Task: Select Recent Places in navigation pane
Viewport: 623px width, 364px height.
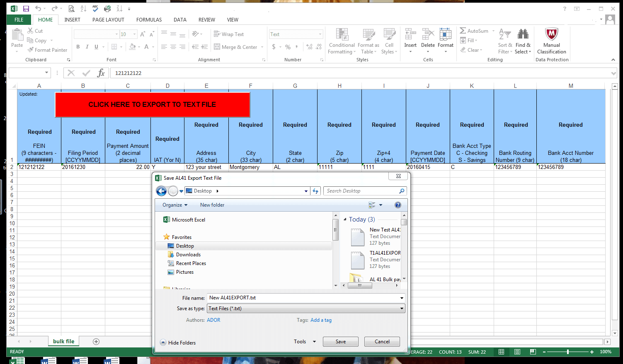Action: click(x=191, y=263)
